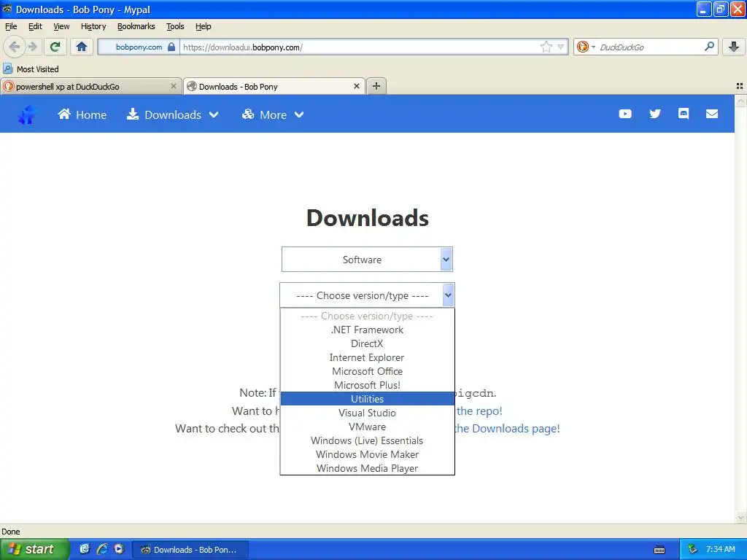Open the Help menu

[x=203, y=26]
